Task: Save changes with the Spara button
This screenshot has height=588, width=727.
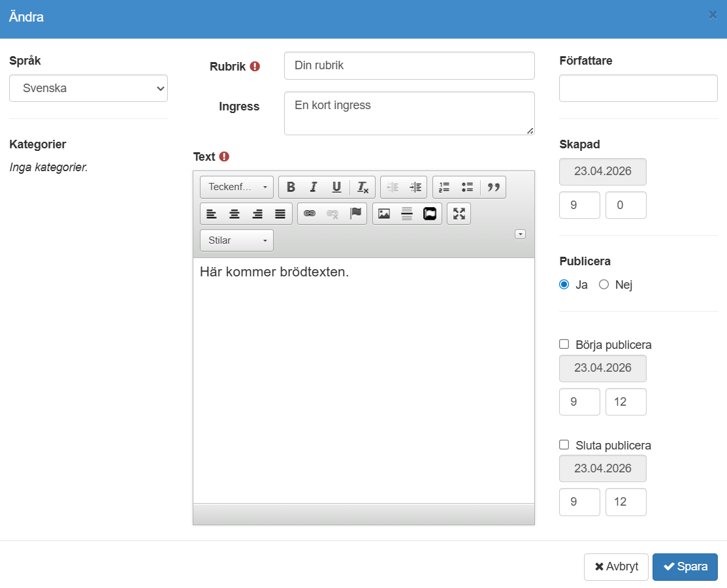Action: [685, 567]
